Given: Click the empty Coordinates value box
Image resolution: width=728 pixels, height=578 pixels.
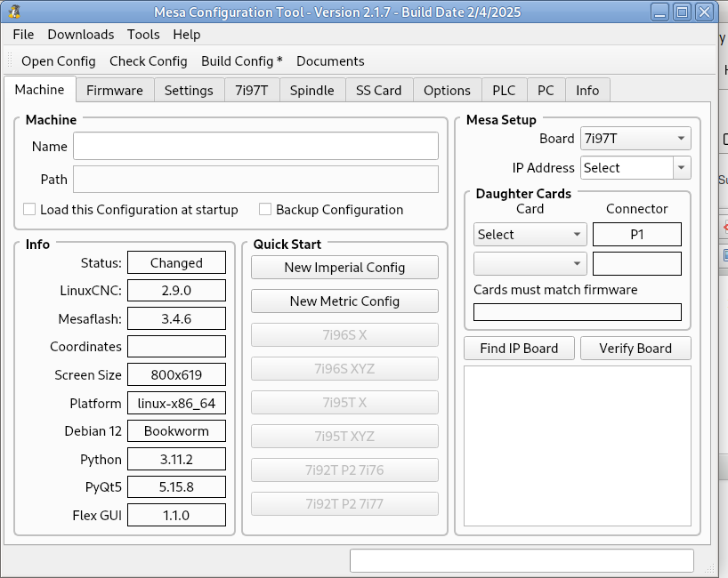Looking at the screenshot, I should pyautogui.click(x=176, y=347).
